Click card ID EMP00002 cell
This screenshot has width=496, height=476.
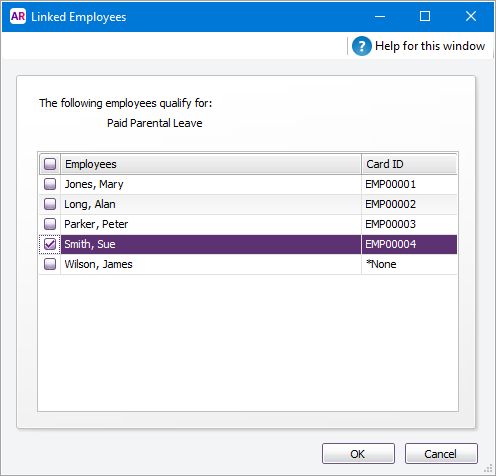[409, 204]
